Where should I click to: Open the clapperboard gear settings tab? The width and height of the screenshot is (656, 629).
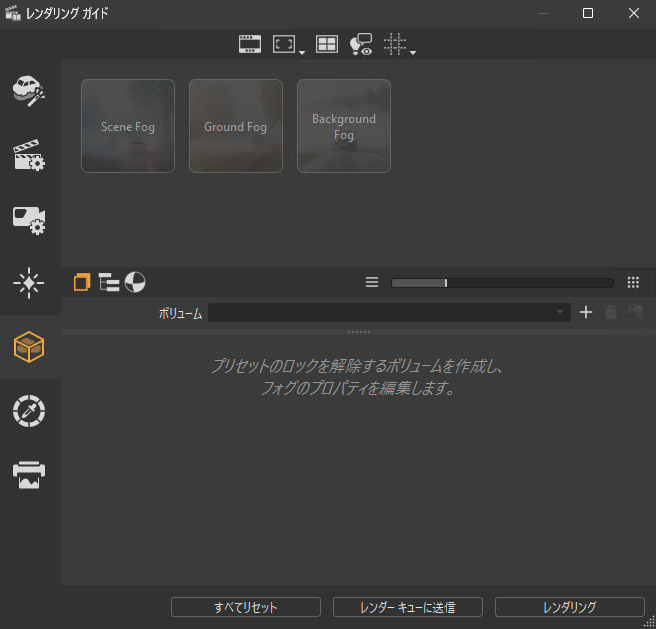click(28, 155)
